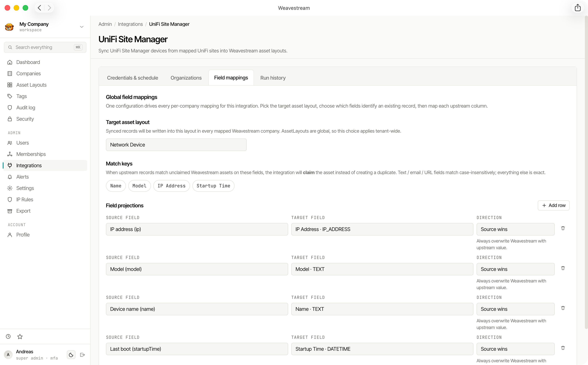Click the Profile person icon

click(10, 235)
